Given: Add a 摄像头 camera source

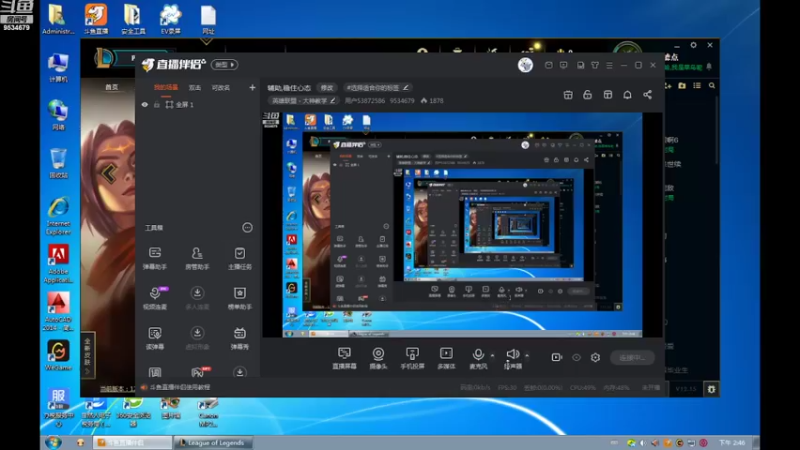Looking at the screenshot, I should coord(378,358).
